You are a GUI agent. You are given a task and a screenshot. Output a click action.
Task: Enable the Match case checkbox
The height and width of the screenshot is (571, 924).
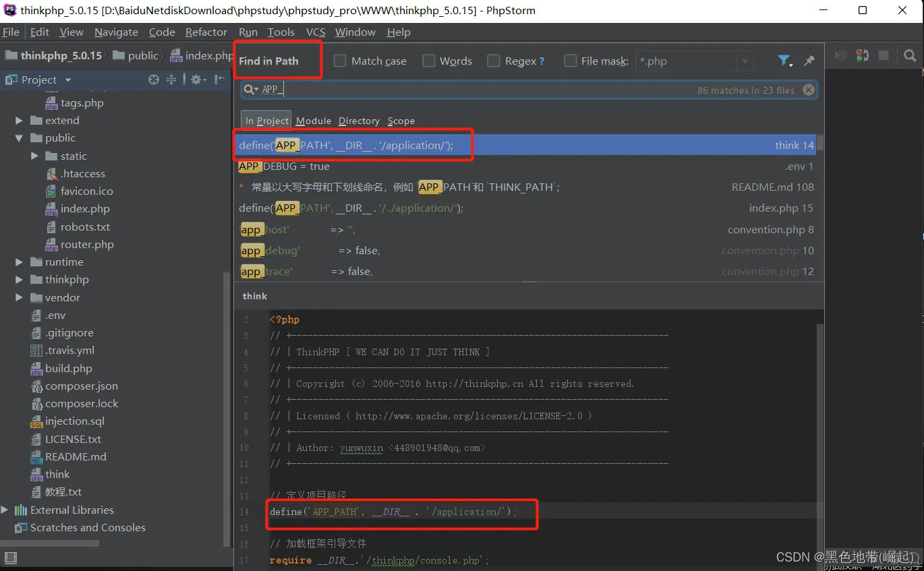tap(340, 61)
